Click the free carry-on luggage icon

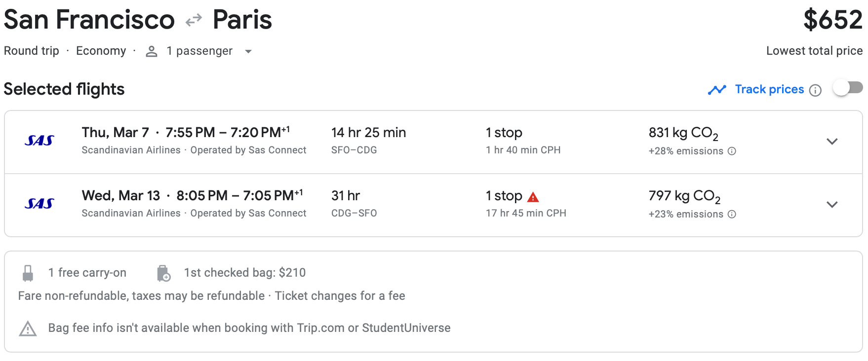28,273
